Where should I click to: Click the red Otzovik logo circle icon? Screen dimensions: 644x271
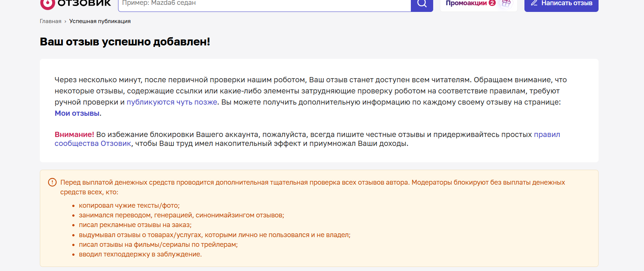47,4
